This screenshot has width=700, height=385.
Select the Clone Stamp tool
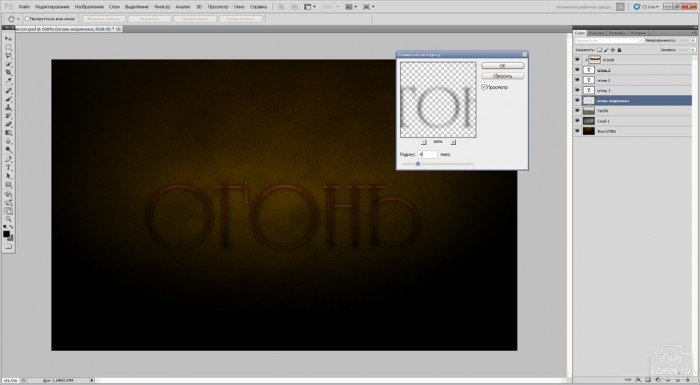coord(8,108)
